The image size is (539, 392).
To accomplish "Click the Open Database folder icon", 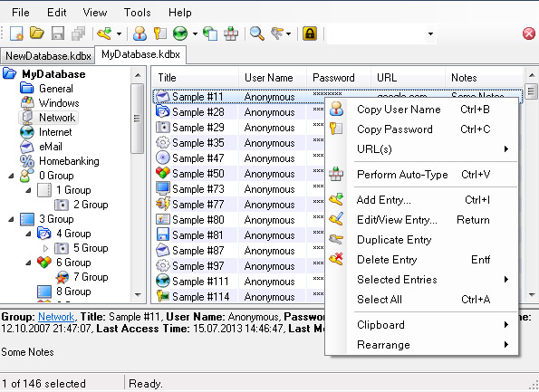I will (x=37, y=33).
